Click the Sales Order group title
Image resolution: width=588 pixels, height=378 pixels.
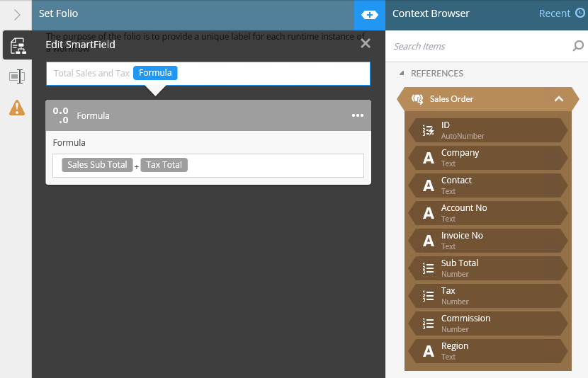[451, 99]
